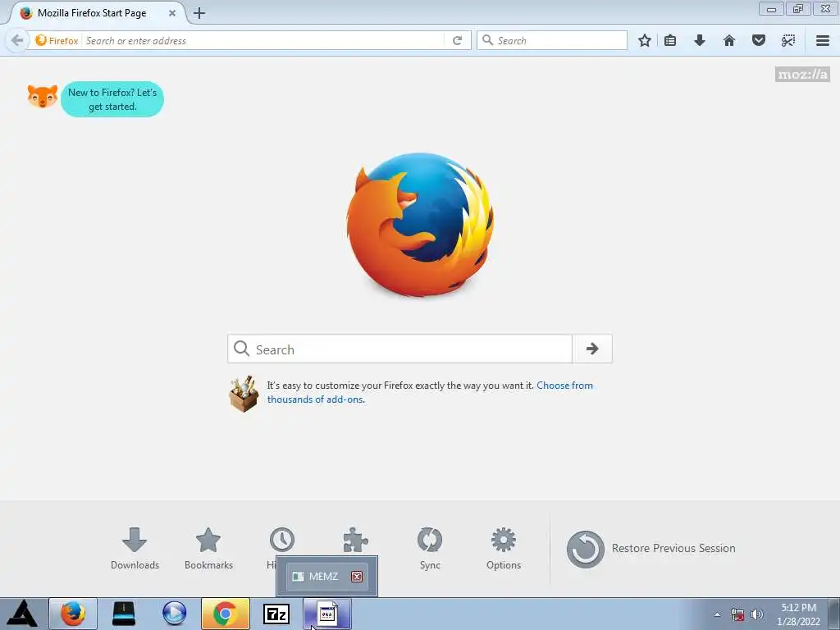Click the Show desktop strip beside the clock
The width and height of the screenshot is (840, 630).
pyautogui.click(x=834, y=614)
